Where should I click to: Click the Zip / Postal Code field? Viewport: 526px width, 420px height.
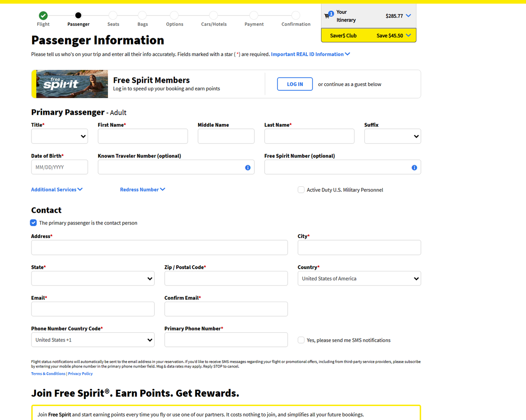click(x=226, y=278)
